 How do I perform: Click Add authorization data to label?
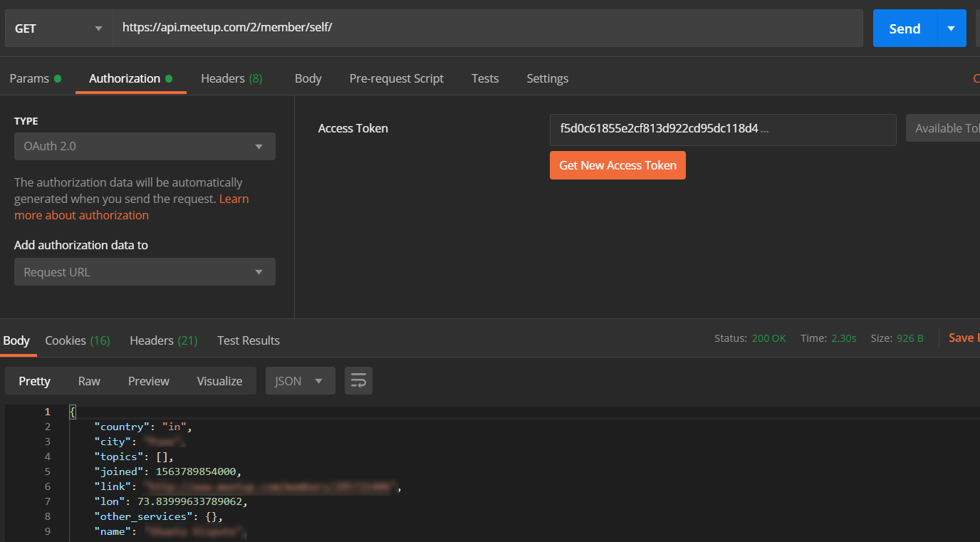[x=81, y=245]
